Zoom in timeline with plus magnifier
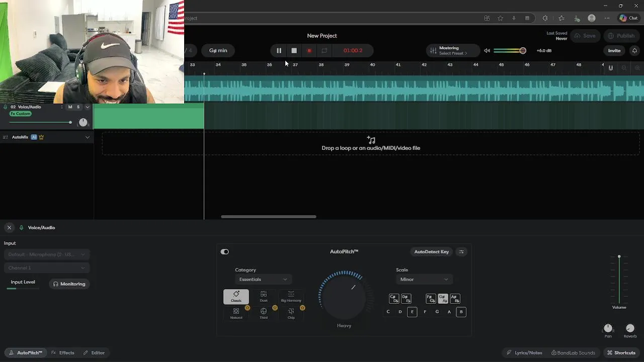 coord(637,68)
